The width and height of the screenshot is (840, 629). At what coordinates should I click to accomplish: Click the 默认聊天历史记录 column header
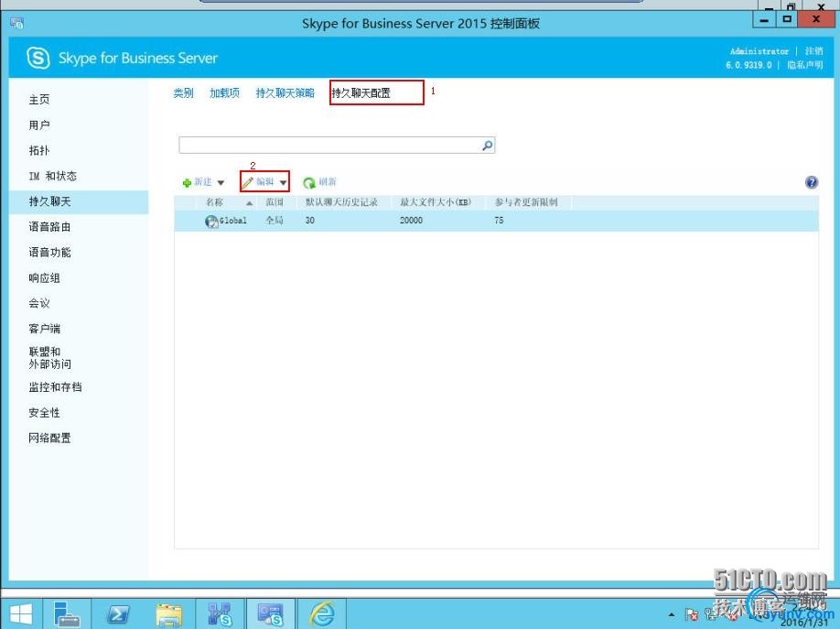click(x=341, y=202)
